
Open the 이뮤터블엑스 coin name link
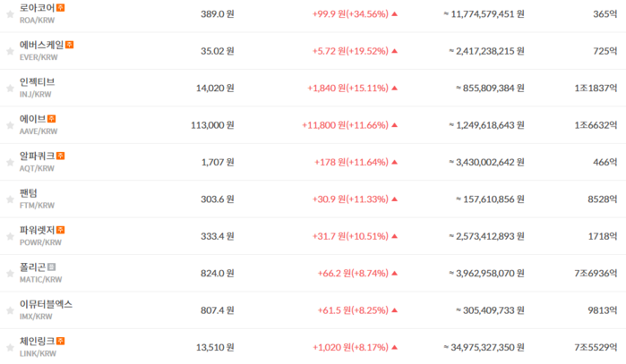click(46, 304)
